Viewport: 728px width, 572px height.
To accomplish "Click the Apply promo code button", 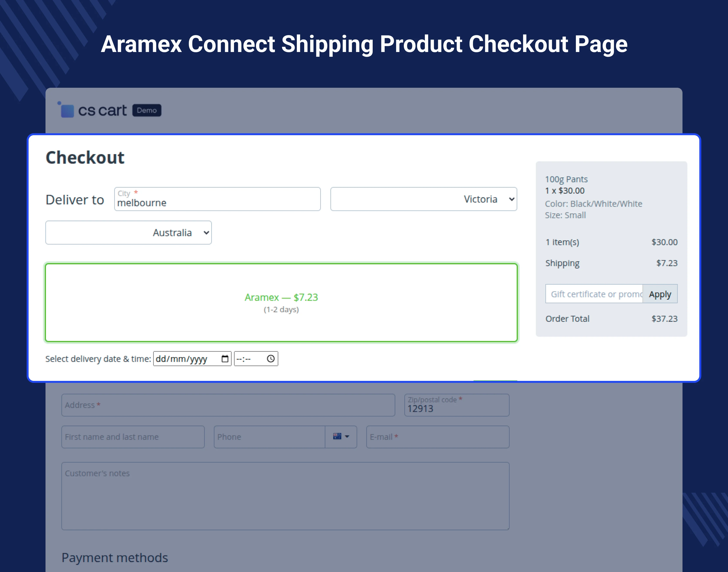I will [x=660, y=294].
